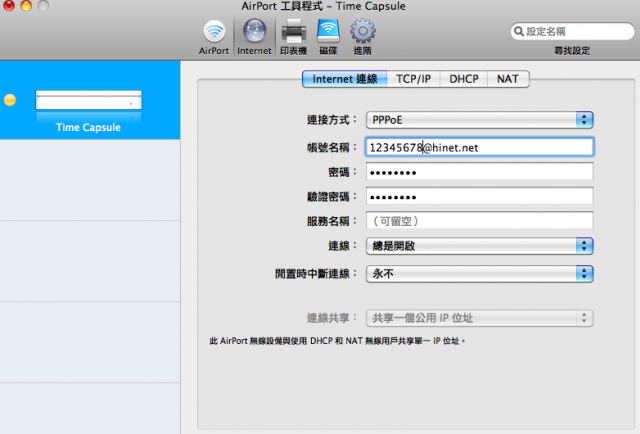Open the AirPort toolbar icon
The width and height of the screenshot is (640, 434).
point(214,32)
